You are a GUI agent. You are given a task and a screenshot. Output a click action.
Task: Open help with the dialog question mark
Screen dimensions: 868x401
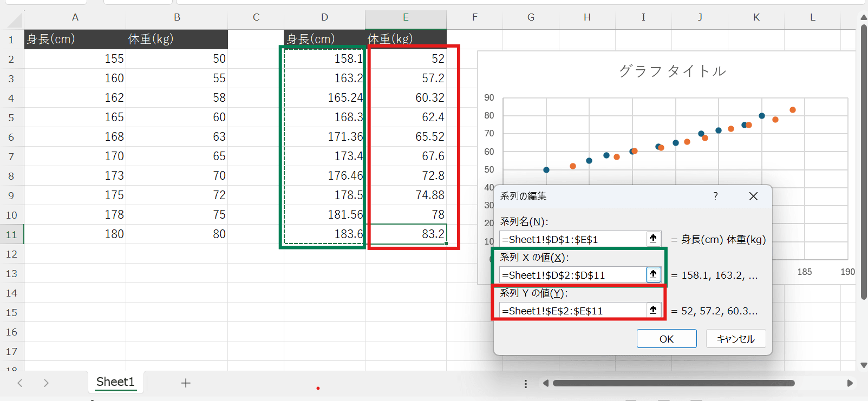click(715, 196)
